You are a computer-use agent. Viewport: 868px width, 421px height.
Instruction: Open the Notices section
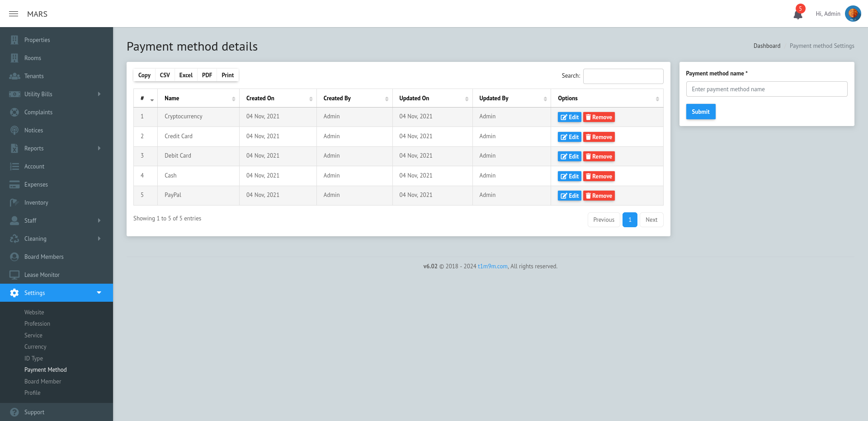point(34,130)
